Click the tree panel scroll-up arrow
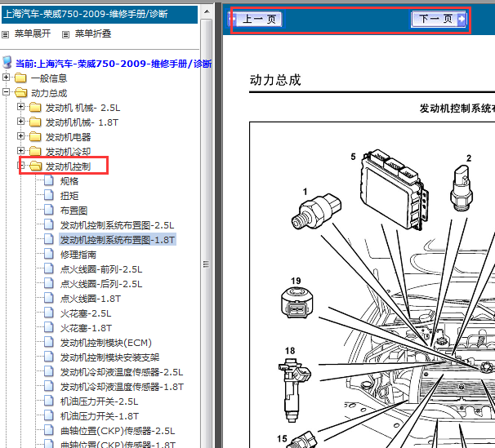 pos(207,12)
